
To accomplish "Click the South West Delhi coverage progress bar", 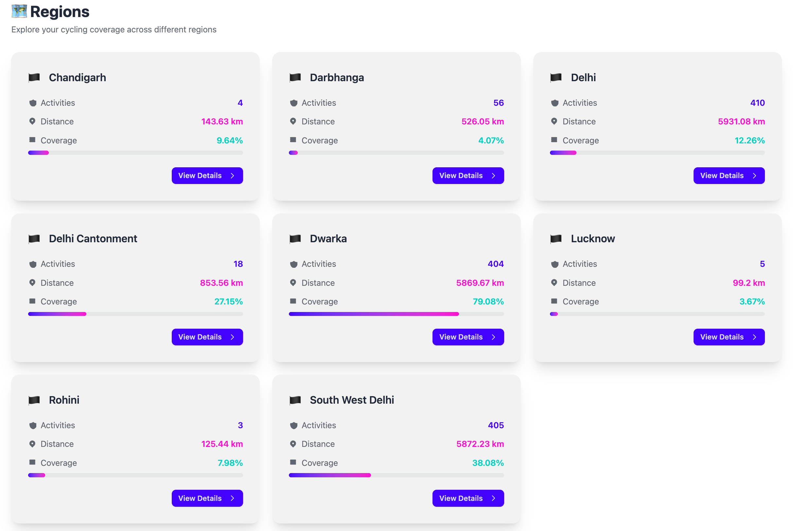I will 396,475.
